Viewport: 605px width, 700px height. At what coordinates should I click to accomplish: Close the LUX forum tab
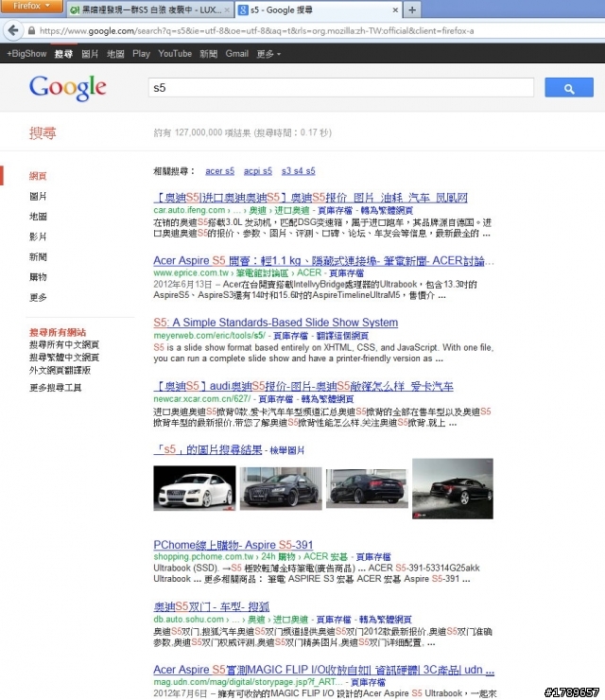click(x=227, y=9)
